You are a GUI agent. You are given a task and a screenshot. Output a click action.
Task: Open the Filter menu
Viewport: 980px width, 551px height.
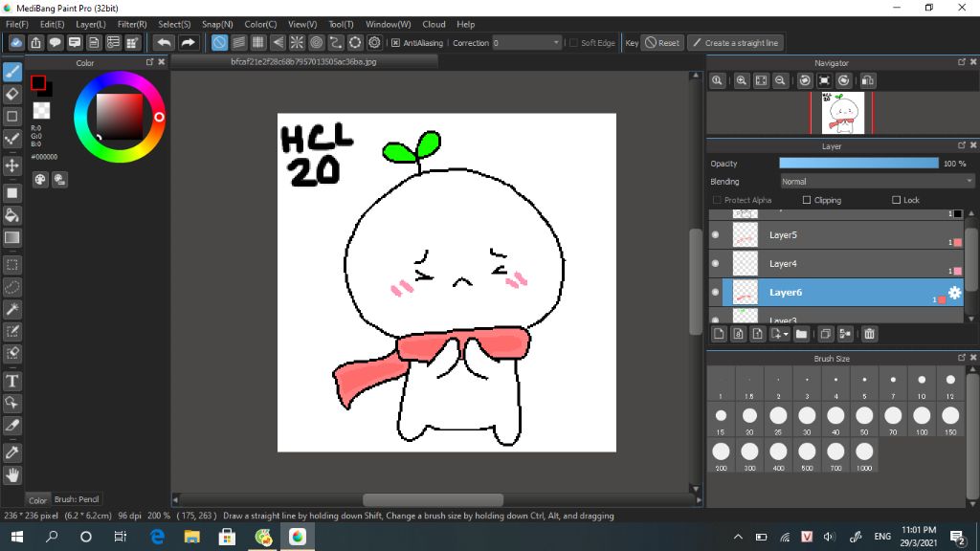coord(132,24)
